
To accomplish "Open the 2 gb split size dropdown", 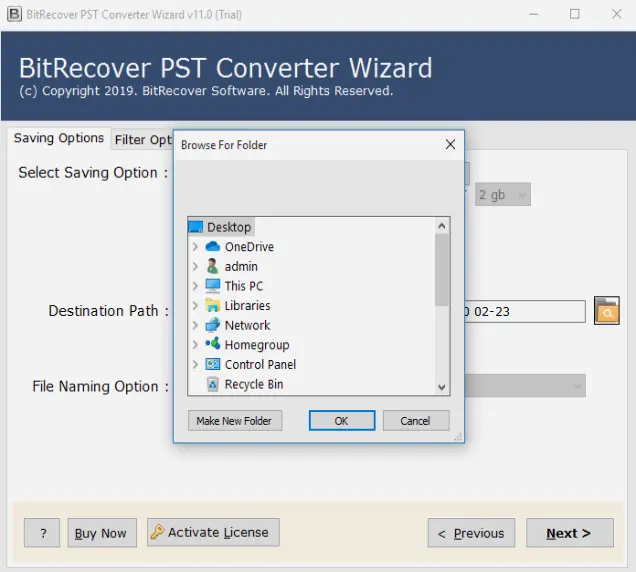I will [502, 195].
